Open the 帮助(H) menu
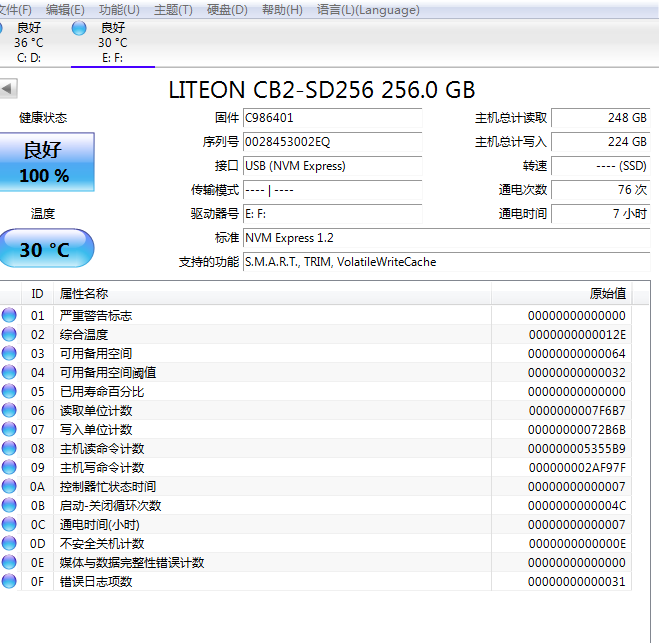The width and height of the screenshot is (659, 643). [x=282, y=9]
